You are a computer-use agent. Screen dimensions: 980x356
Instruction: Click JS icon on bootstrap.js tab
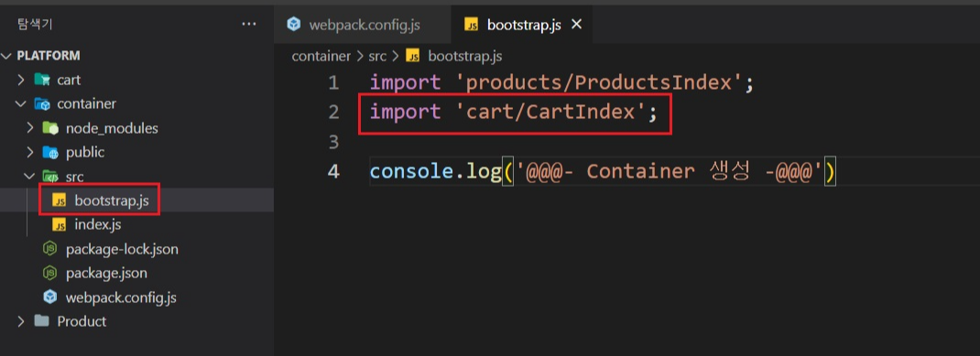472,25
